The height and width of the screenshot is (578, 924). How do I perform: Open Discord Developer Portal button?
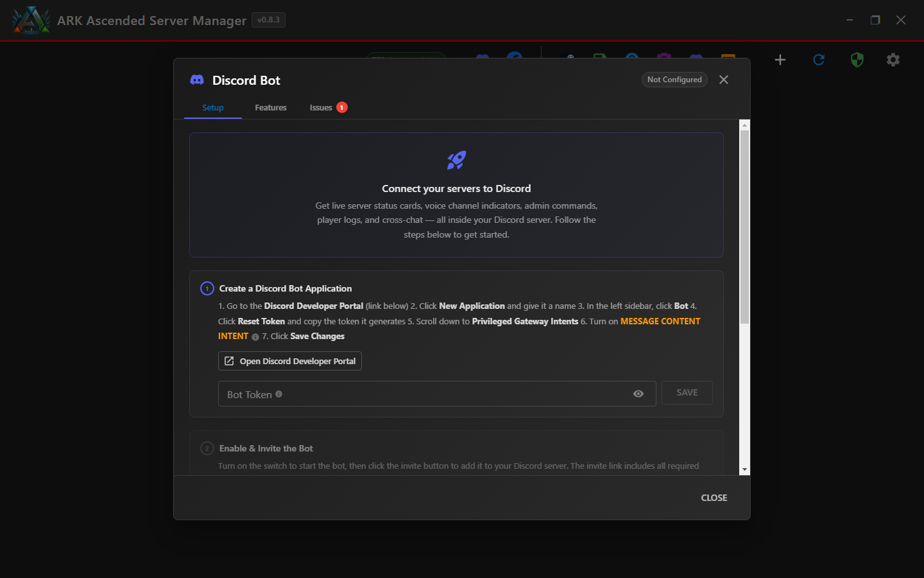pyautogui.click(x=290, y=361)
